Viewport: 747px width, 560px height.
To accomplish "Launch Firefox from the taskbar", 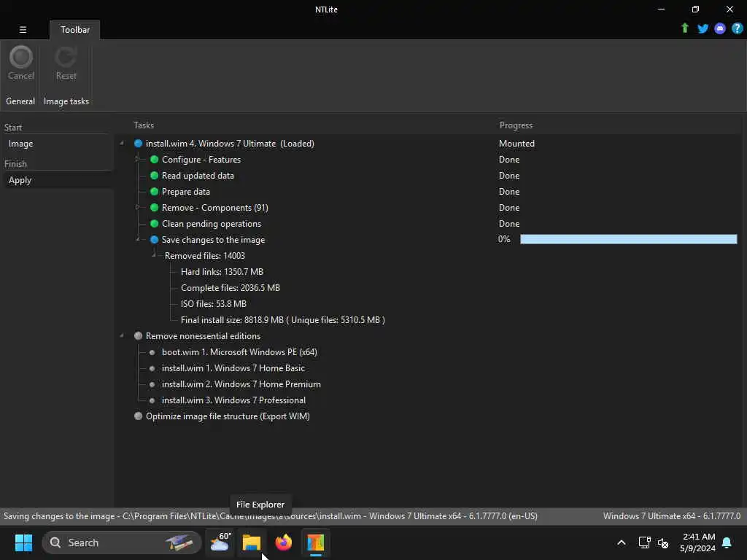I will tap(284, 542).
